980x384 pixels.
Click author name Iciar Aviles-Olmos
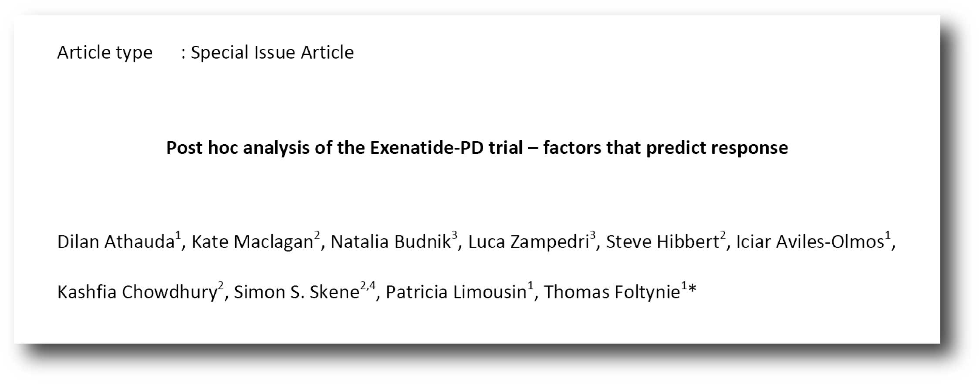[810, 242]
